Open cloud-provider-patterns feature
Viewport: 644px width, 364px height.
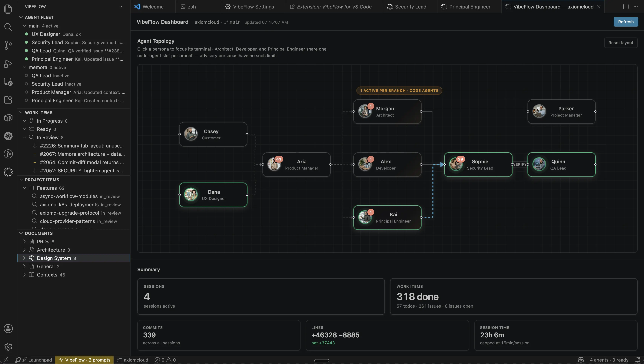74,221
